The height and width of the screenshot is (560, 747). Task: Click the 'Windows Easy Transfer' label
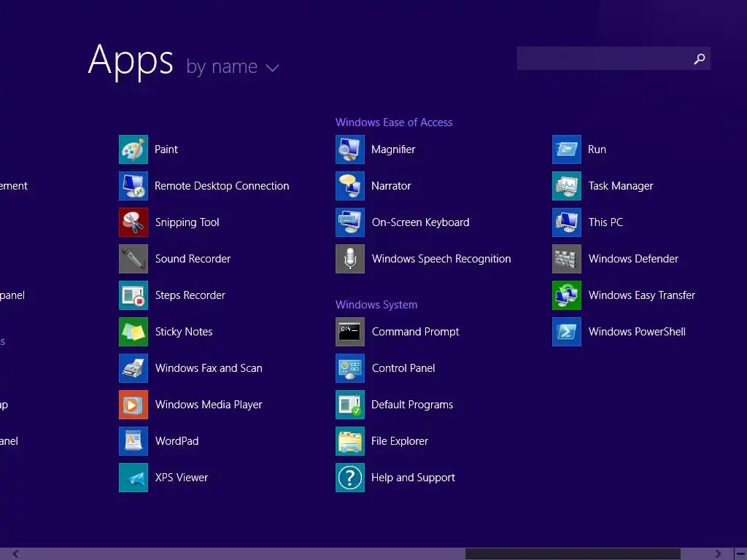(x=642, y=295)
